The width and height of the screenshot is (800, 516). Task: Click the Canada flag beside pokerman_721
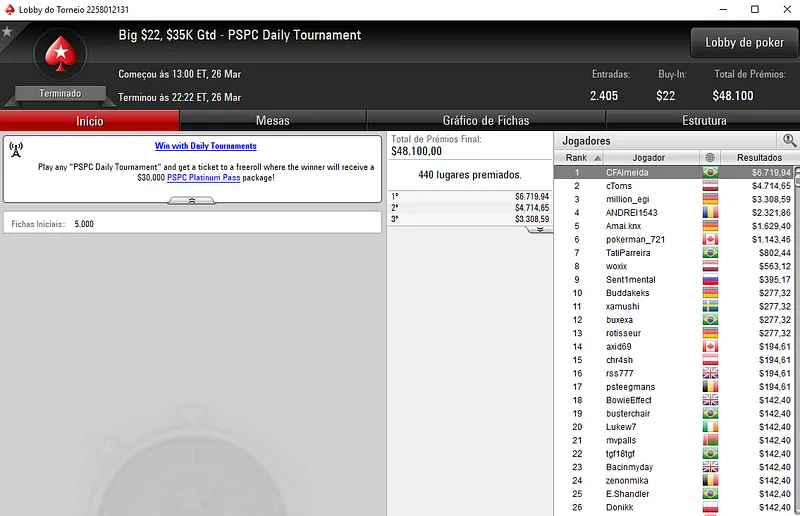point(710,239)
